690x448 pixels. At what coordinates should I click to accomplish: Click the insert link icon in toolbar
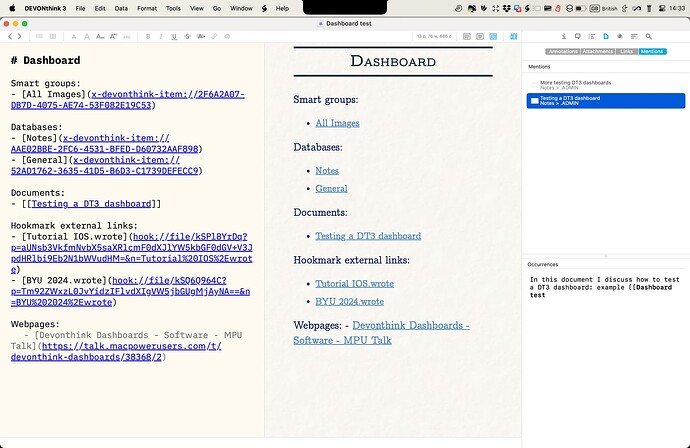pos(213,36)
